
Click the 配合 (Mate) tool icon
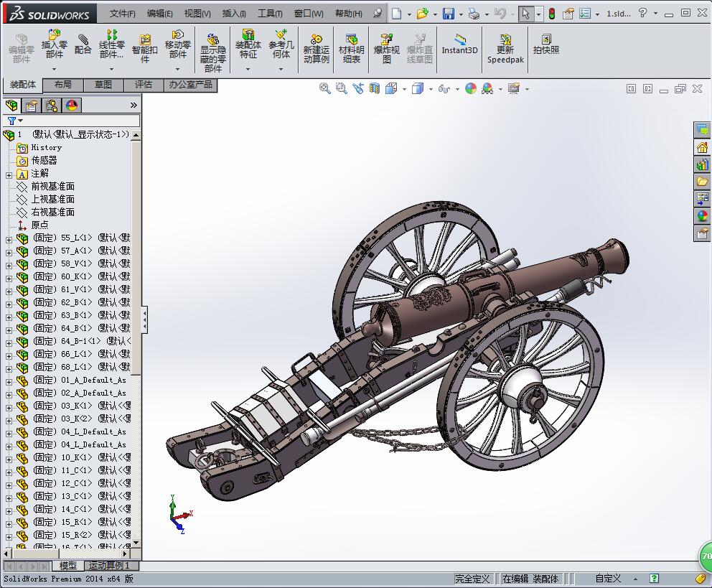click(83, 45)
